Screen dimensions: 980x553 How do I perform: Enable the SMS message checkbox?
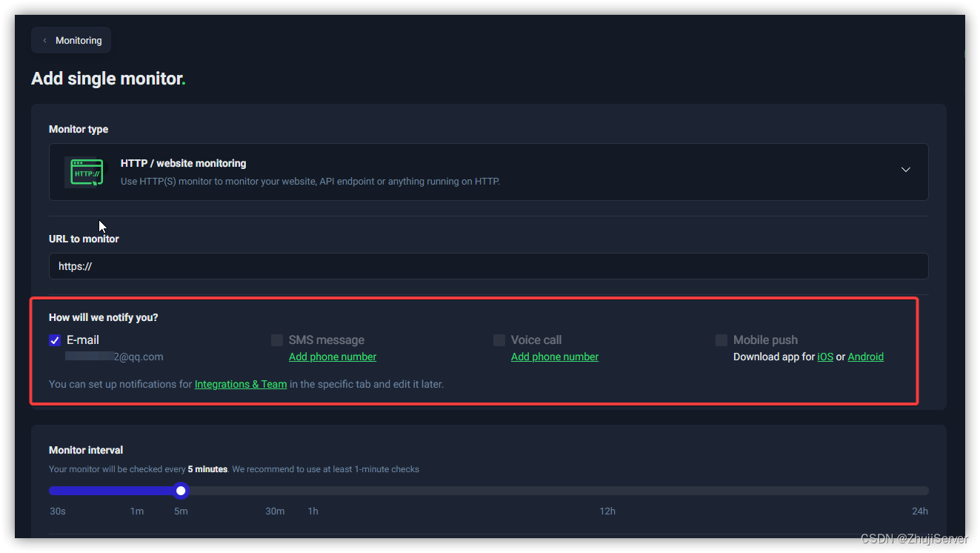[x=277, y=340]
